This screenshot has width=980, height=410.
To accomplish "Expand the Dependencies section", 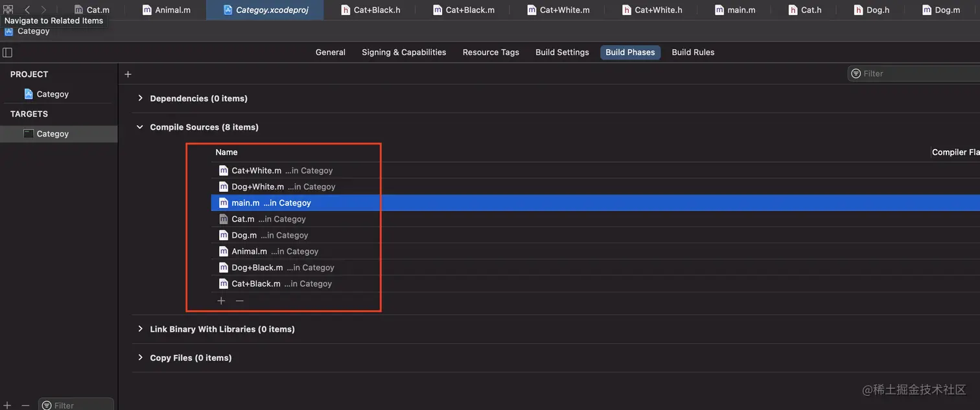I will (140, 98).
